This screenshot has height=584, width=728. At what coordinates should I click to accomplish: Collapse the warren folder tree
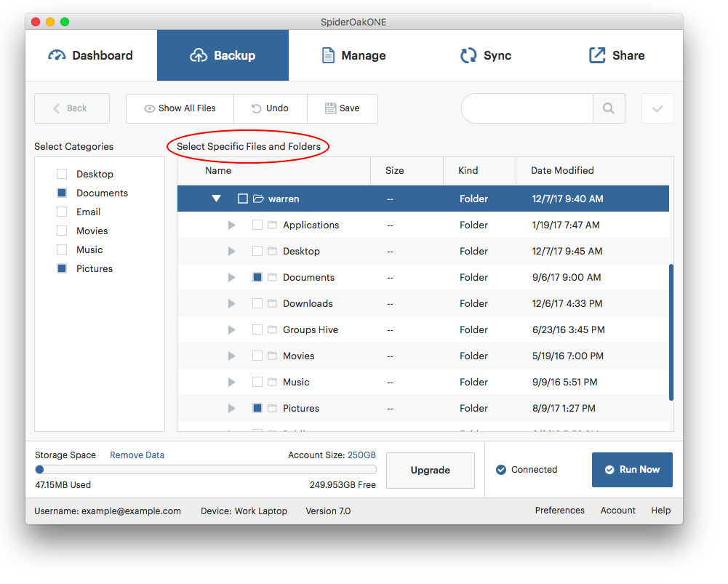click(216, 199)
